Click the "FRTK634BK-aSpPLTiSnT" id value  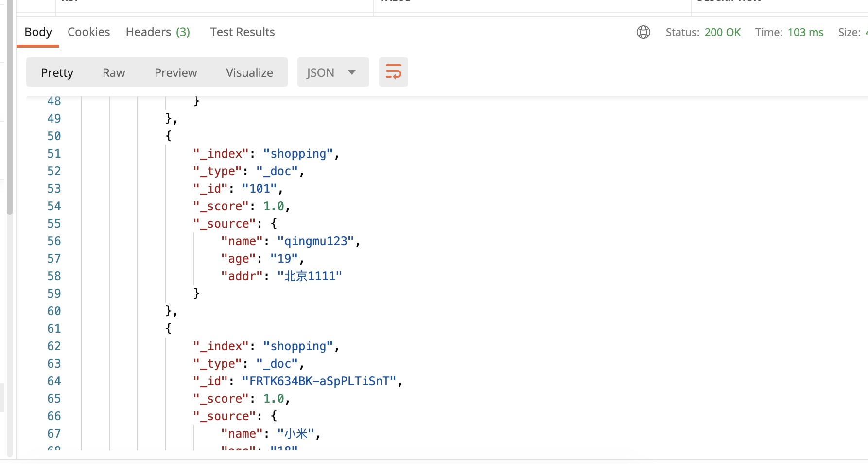pyautogui.click(x=319, y=381)
